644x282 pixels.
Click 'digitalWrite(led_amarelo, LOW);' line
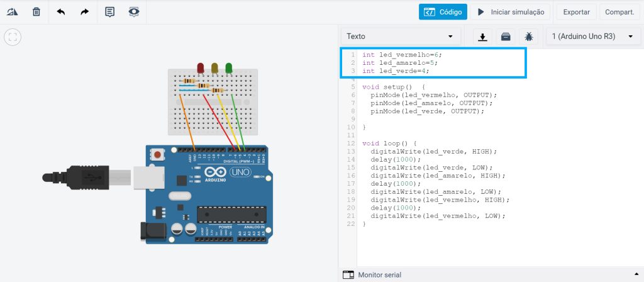click(x=436, y=192)
